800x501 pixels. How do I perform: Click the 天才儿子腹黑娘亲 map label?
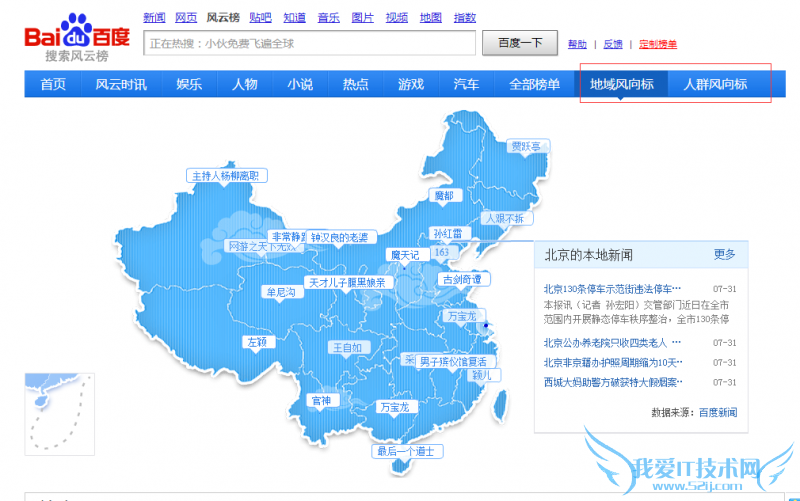click(x=348, y=283)
